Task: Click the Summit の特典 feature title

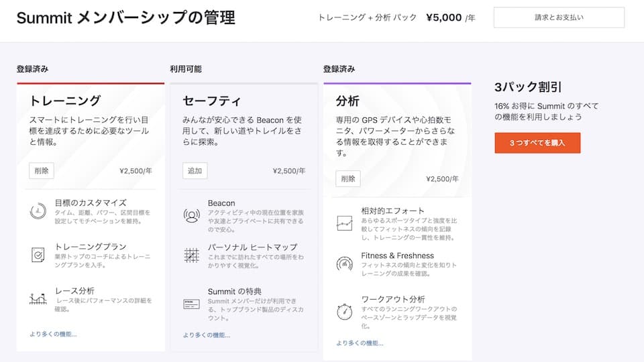Action: 235,292
